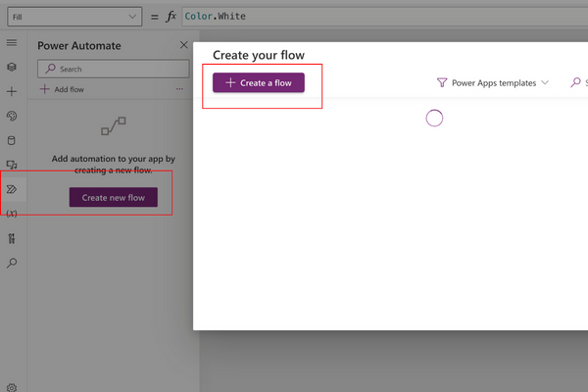Open the Insert plus icon in left rail
Image resolution: width=588 pixels, height=392 pixels.
(12, 91)
